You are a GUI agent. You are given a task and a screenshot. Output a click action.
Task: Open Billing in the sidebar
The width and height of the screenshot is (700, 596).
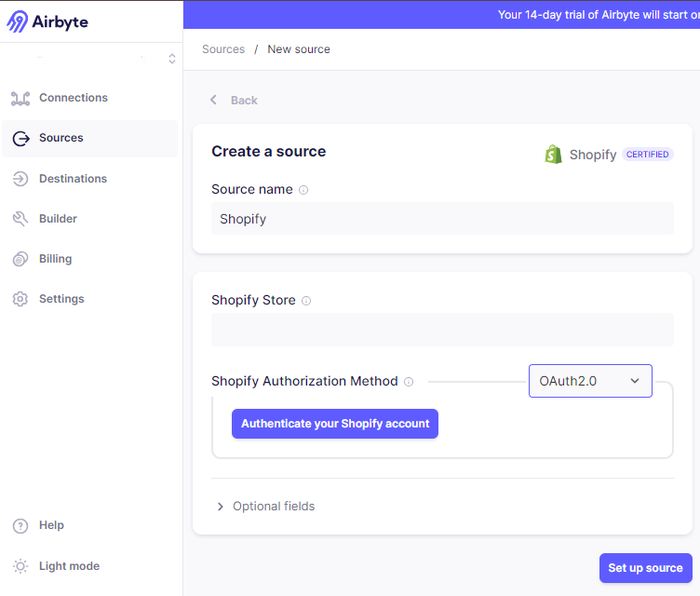coord(55,259)
